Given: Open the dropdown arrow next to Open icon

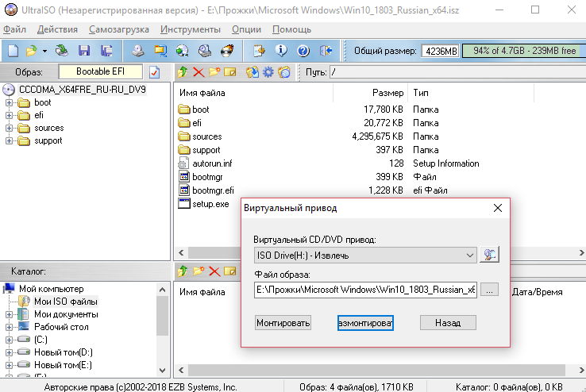Looking at the screenshot, I should (x=44, y=51).
